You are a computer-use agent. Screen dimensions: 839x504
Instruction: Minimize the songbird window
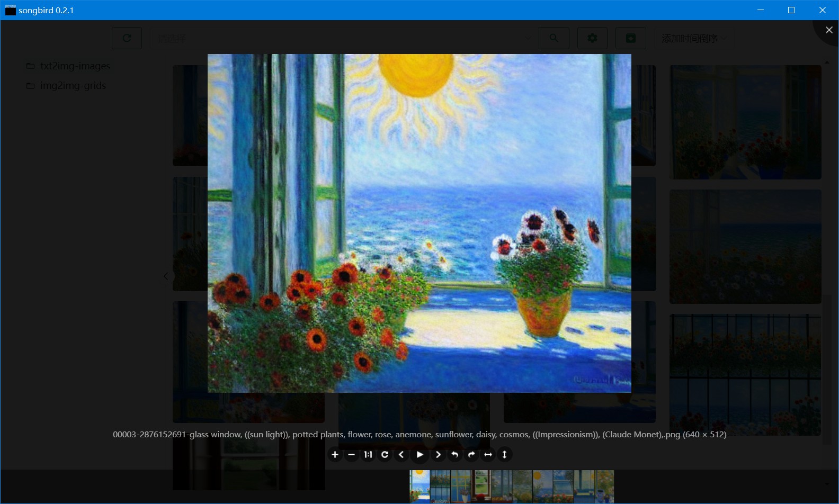[x=761, y=10]
